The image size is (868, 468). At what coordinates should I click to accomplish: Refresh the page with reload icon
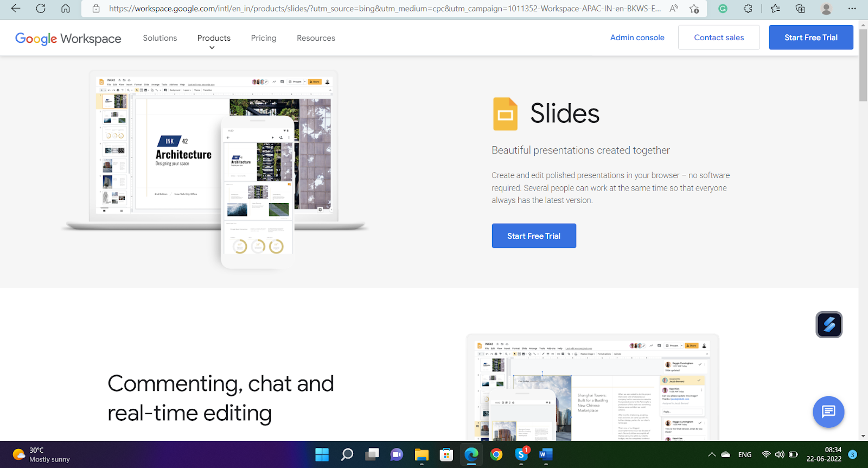click(41, 9)
